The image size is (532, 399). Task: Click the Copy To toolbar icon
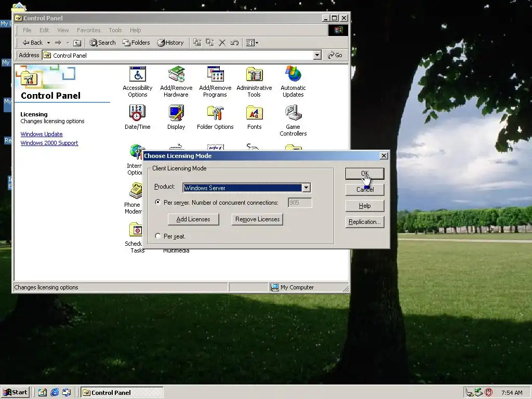(x=210, y=43)
